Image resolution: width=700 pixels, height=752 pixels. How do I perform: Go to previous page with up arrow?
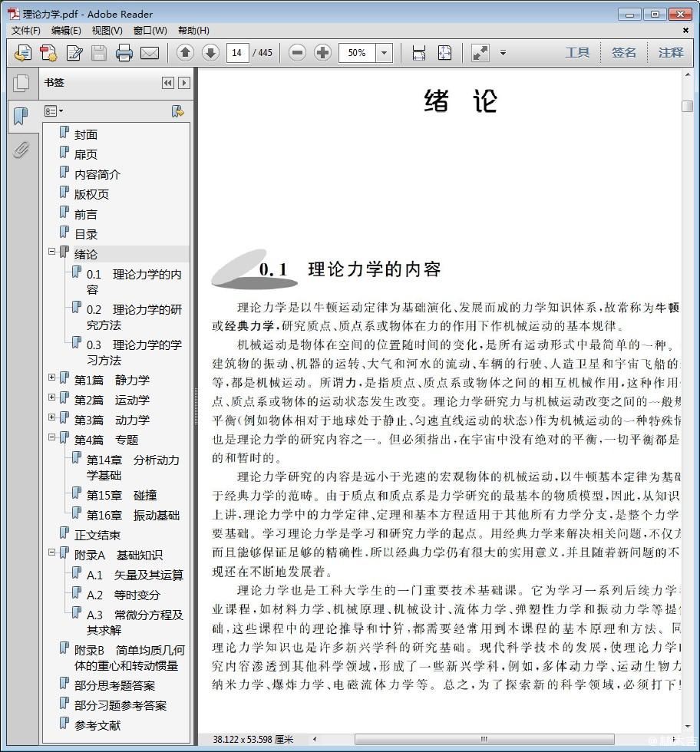[185, 53]
